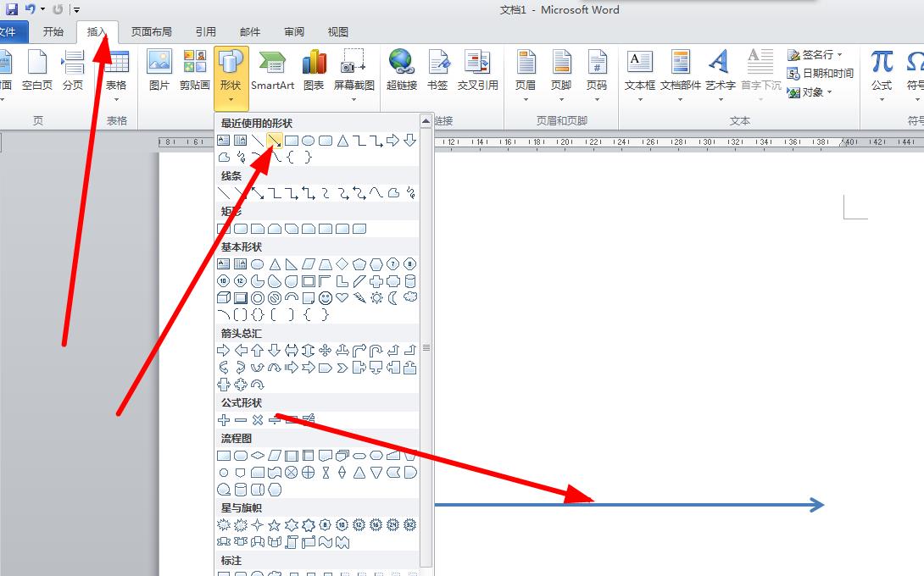924x576 pixels.
Task: Select the sun shape
Action: point(376,298)
